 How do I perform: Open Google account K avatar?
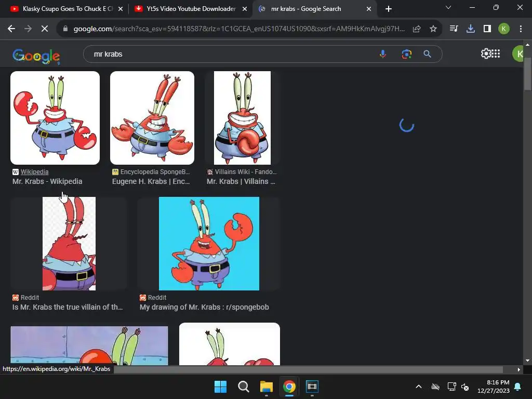coord(518,54)
